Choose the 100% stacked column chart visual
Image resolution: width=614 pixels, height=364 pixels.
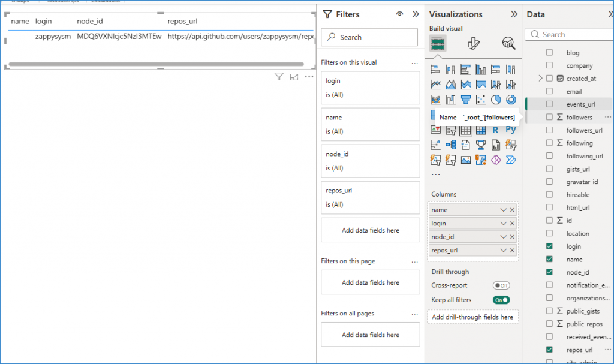point(511,70)
